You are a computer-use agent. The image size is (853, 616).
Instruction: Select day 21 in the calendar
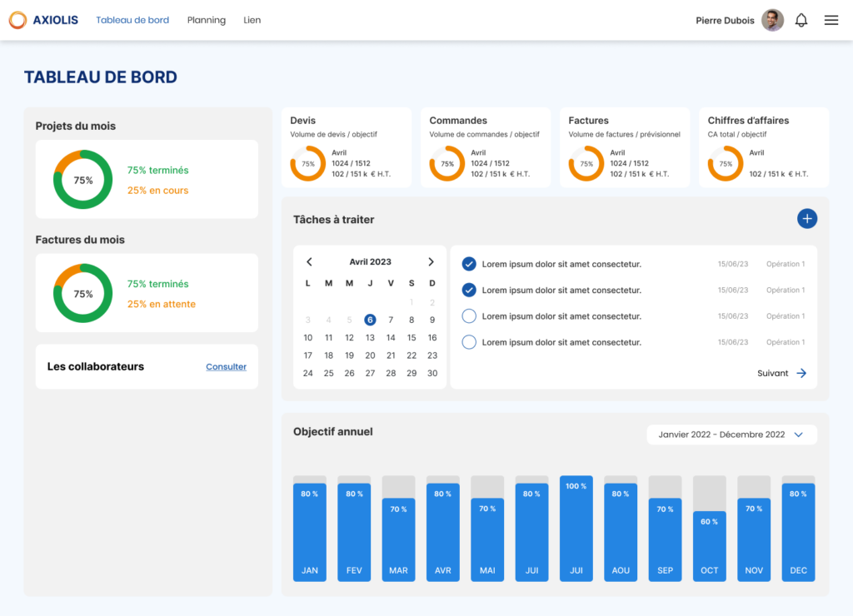click(391, 355)
